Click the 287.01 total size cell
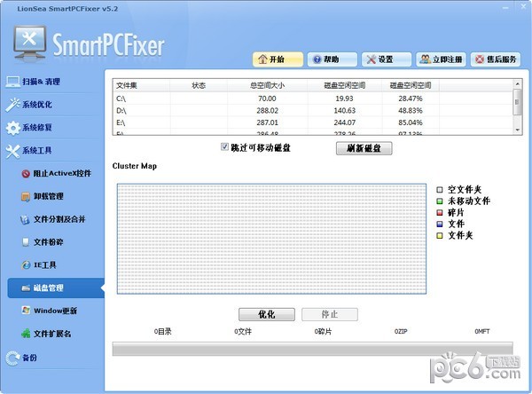The image size is (532, 394). pos(267,122)
